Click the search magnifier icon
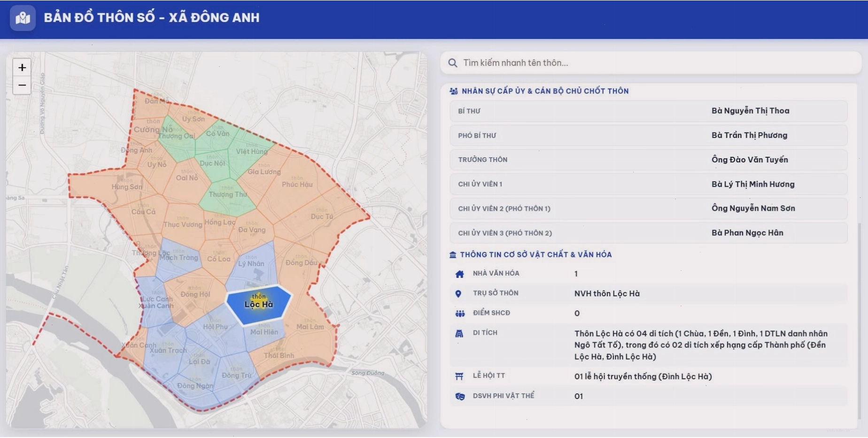The width and height of the screenshot is (868, 438). [x=452, y=63]
